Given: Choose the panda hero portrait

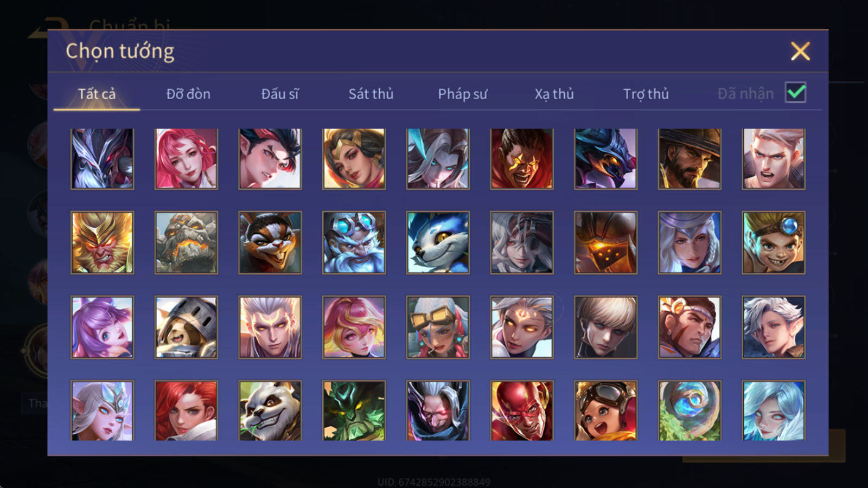Looking at the screenshot, I should coord(270,410).
